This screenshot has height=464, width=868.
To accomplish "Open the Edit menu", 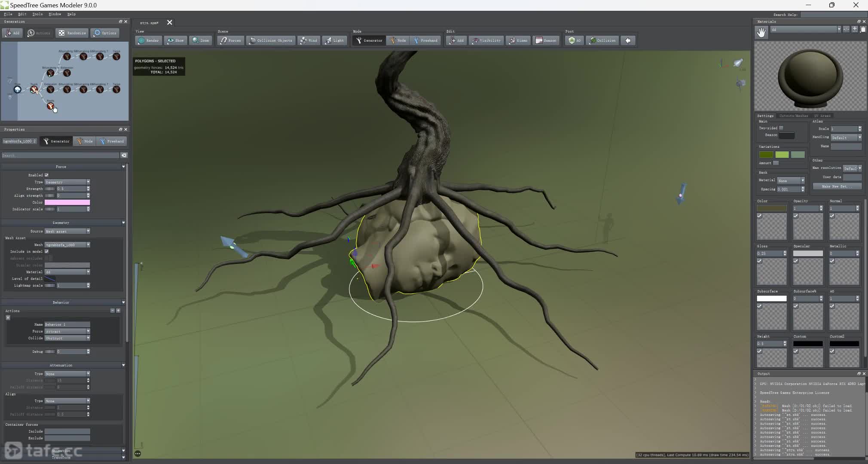I will click(22, 14).
